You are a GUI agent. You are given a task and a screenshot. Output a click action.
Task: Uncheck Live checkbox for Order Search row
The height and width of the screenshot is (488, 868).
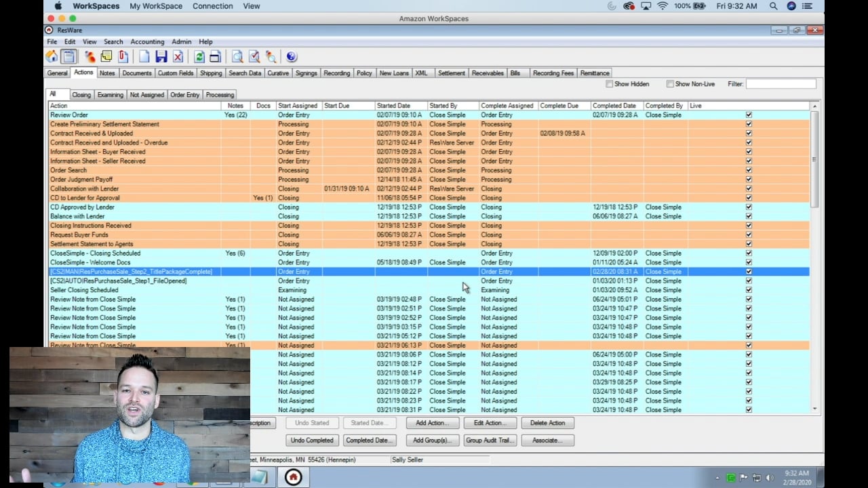(x=749, y=170)
